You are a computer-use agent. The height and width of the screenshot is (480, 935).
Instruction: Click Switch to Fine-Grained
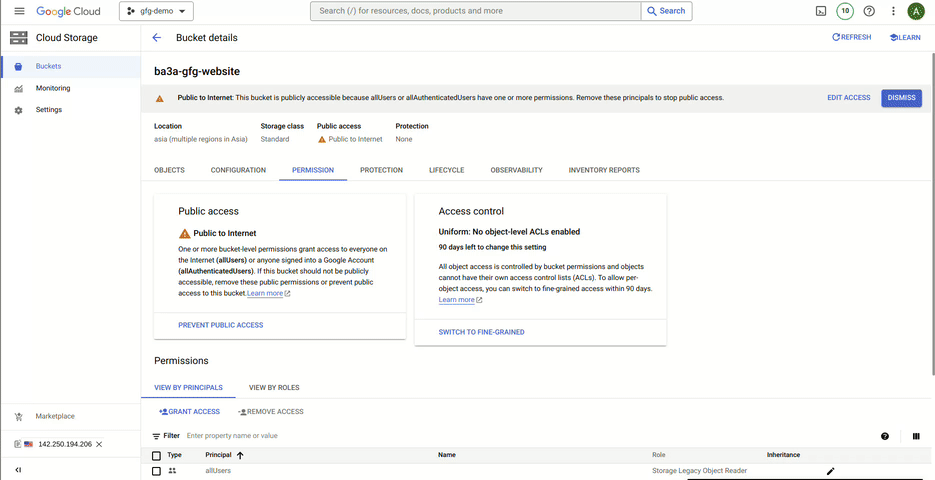click(x=481, y=332)
